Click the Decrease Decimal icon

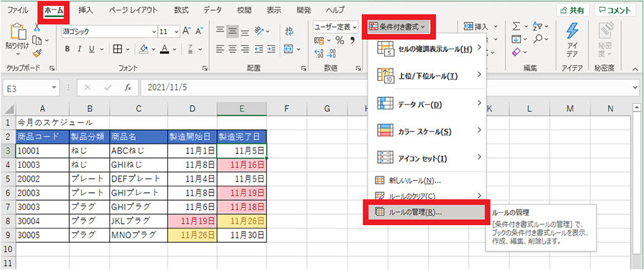click(x=331, y=53)
